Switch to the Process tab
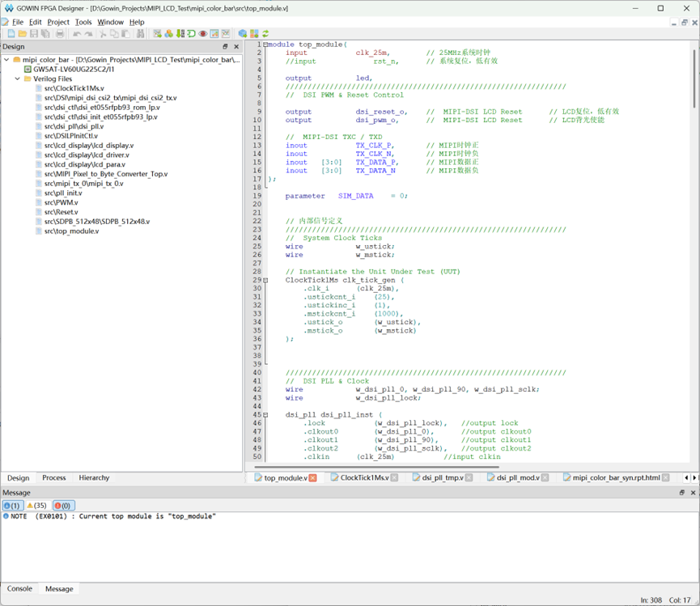700x606 pixels. (54, 477)
